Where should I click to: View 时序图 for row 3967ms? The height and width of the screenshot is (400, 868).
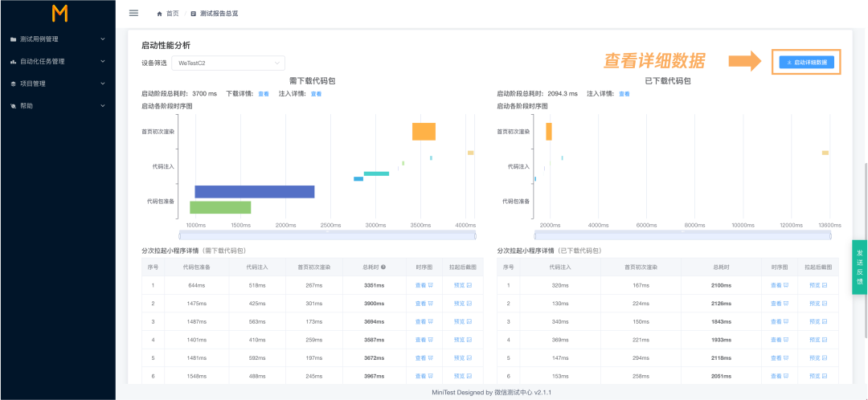[x=424, y=376]
